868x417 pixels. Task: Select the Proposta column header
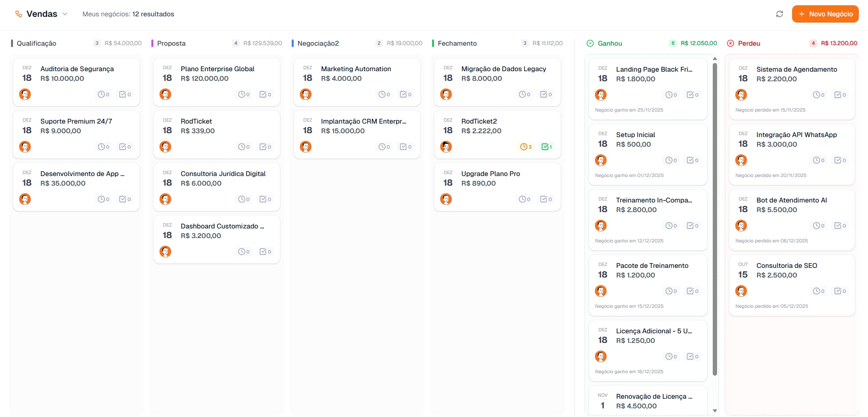pos(171,43)
